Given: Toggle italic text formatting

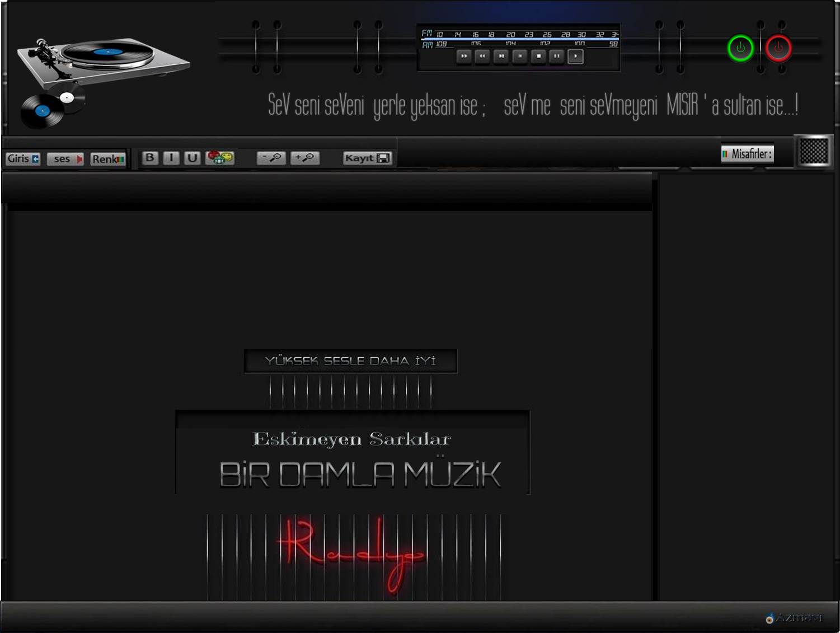Looking at the screenshot, I should click(x=171, y=158).
